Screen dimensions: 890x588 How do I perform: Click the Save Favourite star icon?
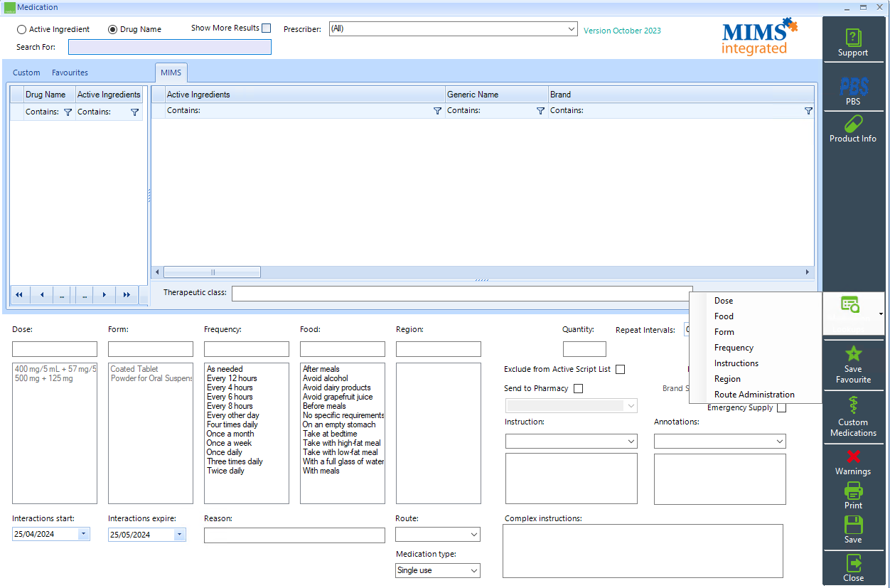(853, 354)
